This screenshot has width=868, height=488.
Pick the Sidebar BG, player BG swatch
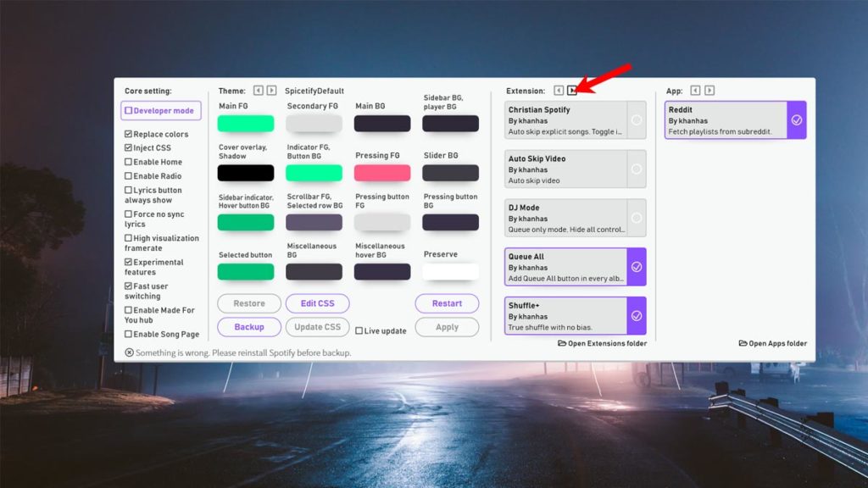[451, 124]
